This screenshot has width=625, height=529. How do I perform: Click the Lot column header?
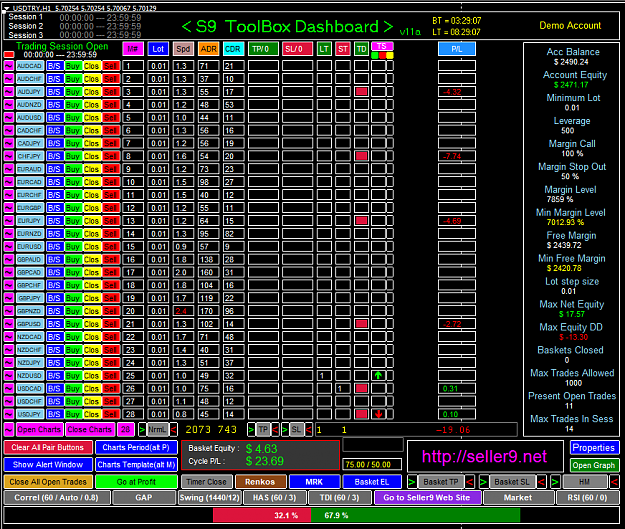[x=158, y=49]
